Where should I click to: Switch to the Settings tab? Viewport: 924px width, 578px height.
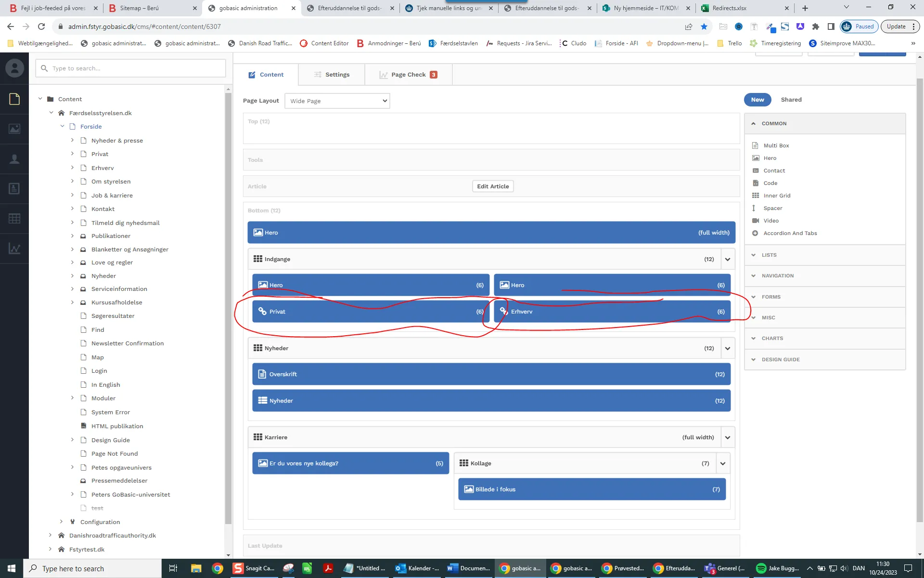point(332,75)
